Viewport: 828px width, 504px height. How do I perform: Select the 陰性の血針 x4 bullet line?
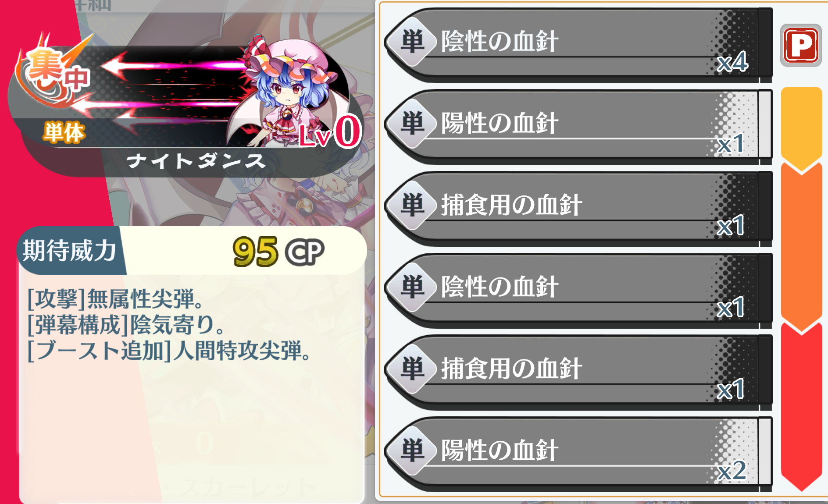pyautogui.click(x=578, y=45)
